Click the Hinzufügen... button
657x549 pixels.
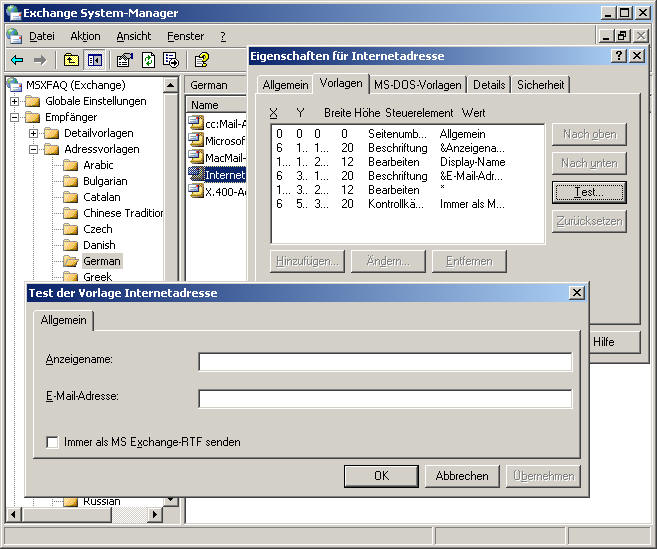[307, 261]
